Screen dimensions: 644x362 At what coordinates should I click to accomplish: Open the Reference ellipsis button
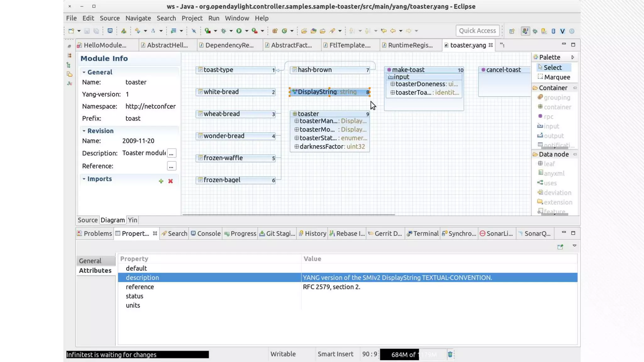point(171,166)
